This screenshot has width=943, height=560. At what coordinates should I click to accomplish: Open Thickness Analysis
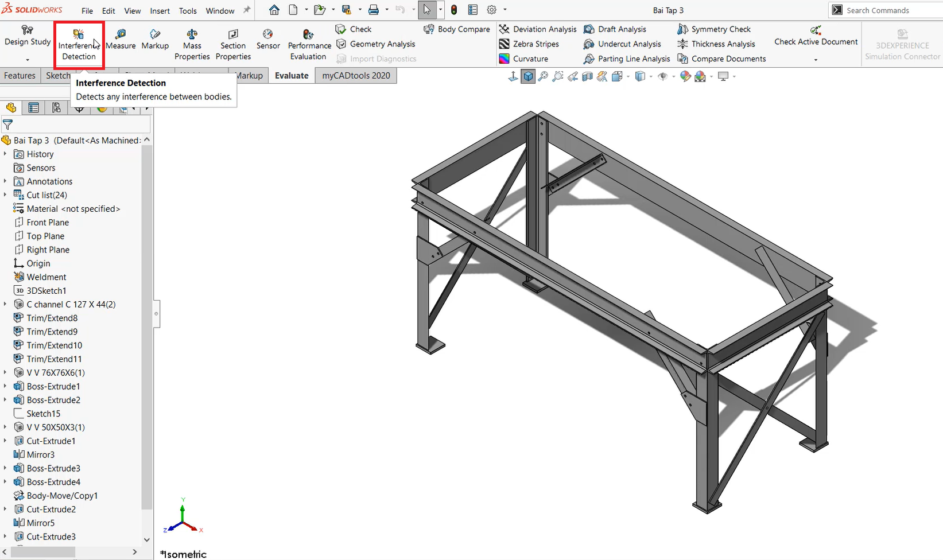point(716,44)
